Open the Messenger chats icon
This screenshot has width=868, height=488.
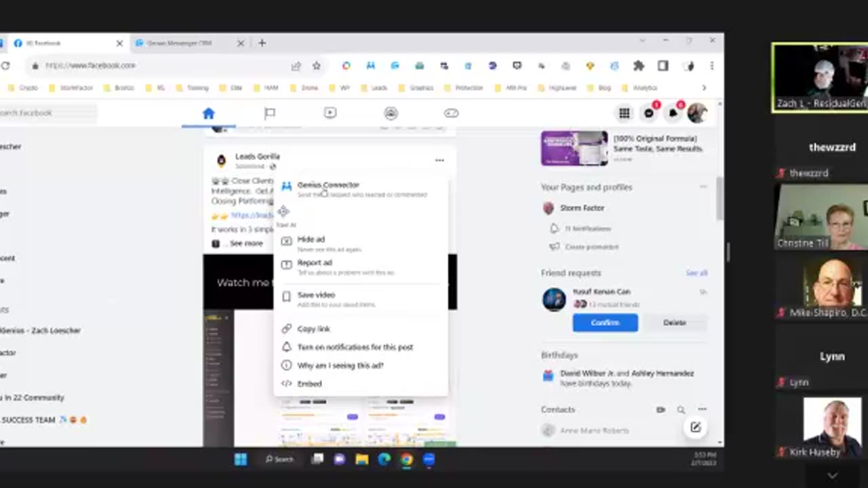[x=649, y=113]
